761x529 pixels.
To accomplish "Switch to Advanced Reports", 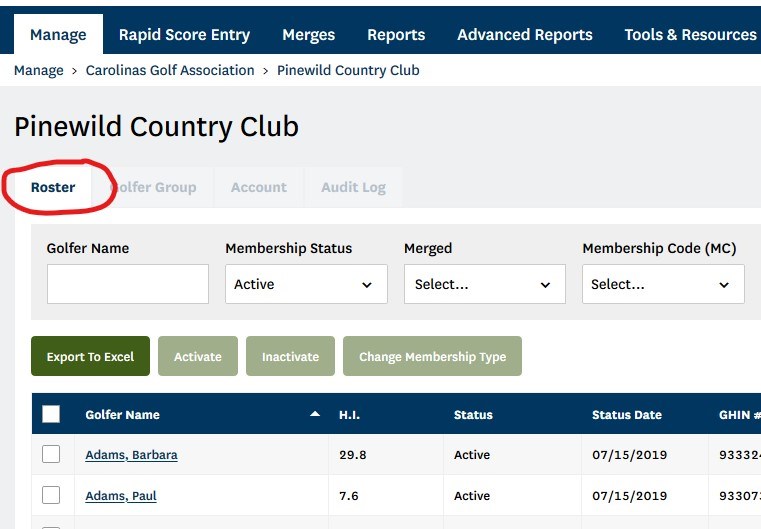I will tap(525, 34).
